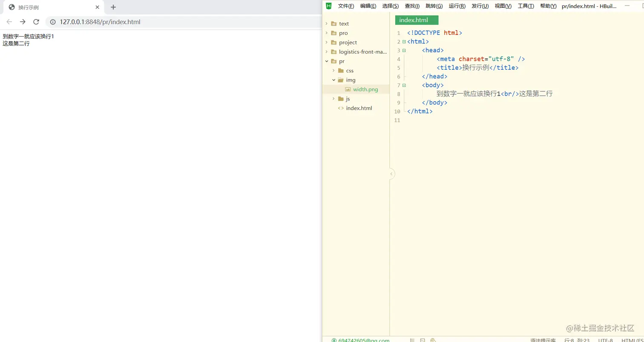This screenshot has width=644, height=342.
Task: Expand the logistics-front-ma... project folder
Action: 327,52
